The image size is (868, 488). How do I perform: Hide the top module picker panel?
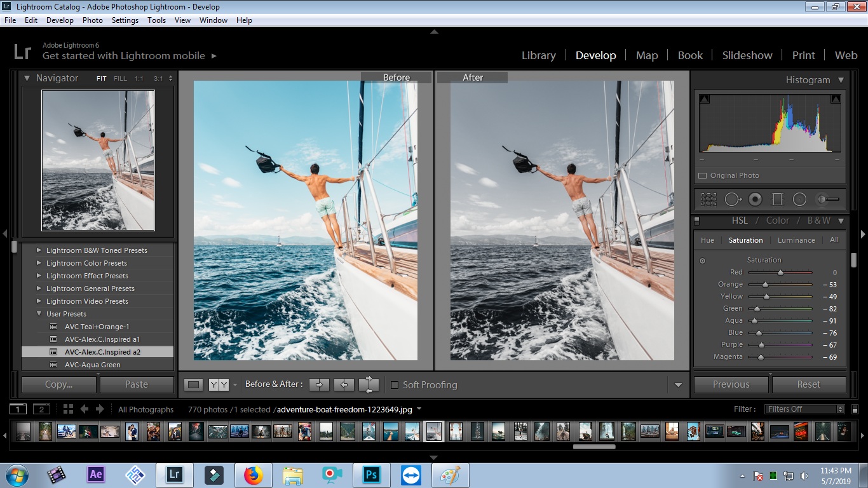434,31
